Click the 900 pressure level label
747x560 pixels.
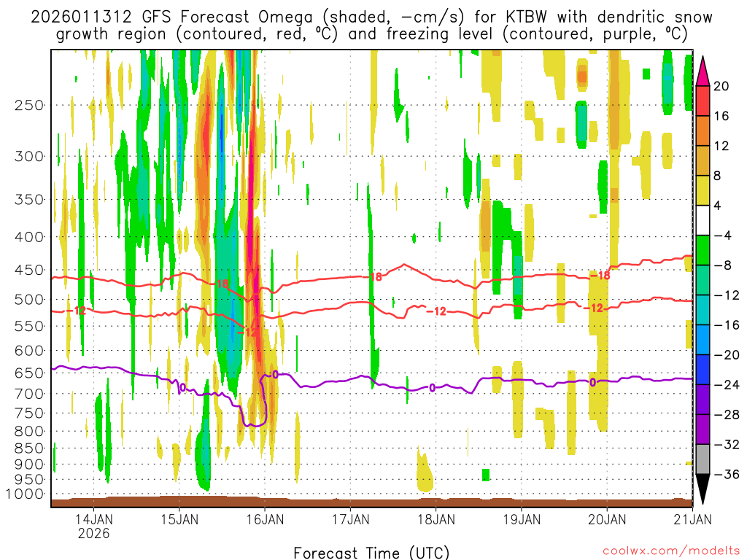(29, 464)
